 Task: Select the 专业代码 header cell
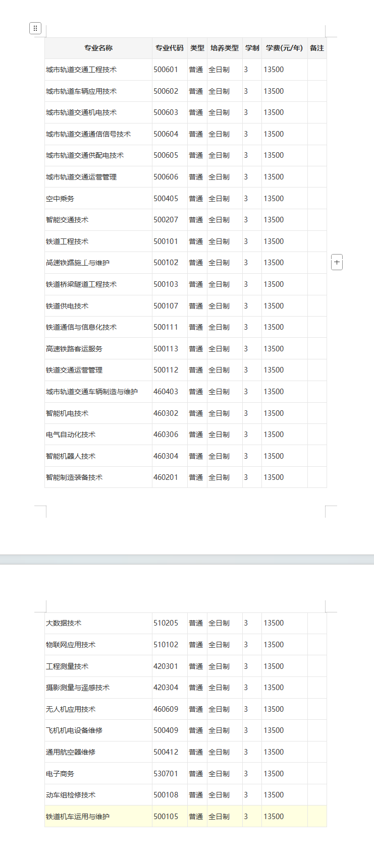[170, 48]
